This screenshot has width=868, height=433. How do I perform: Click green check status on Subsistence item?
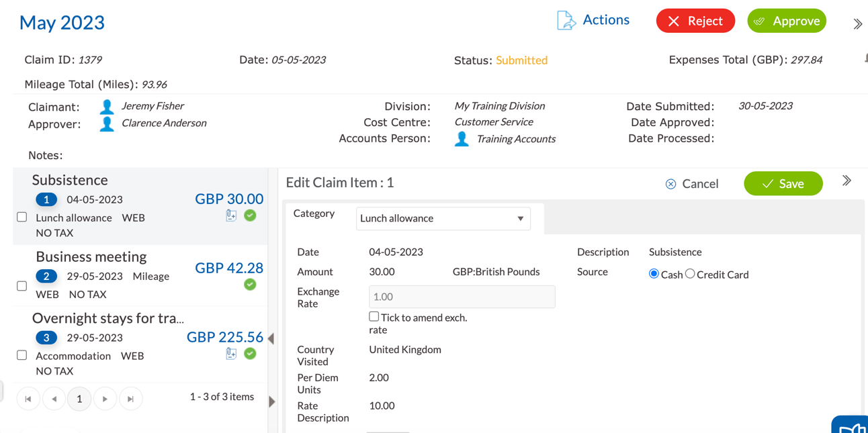[x=250, y=215]
